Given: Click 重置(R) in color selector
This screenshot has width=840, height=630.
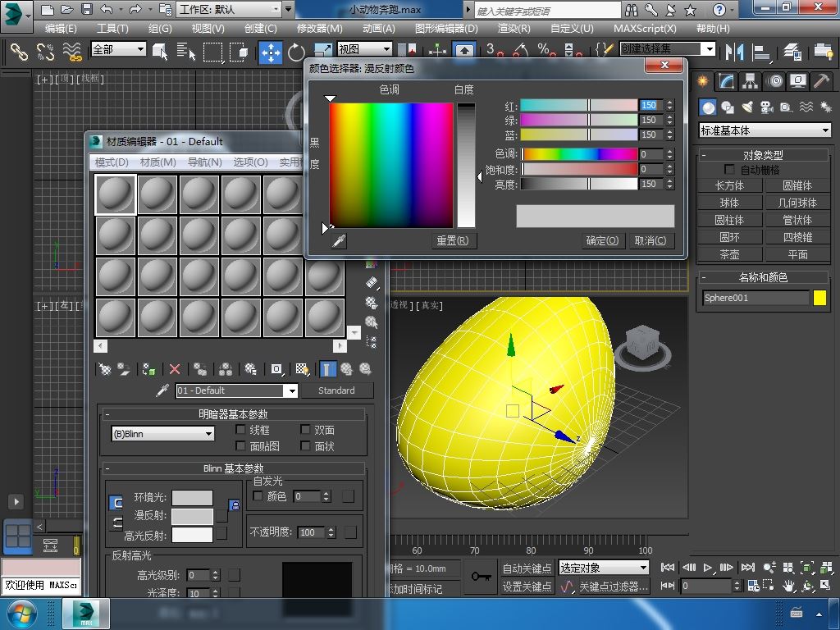Looking at the screenshot, I should [x=453, y=240].
